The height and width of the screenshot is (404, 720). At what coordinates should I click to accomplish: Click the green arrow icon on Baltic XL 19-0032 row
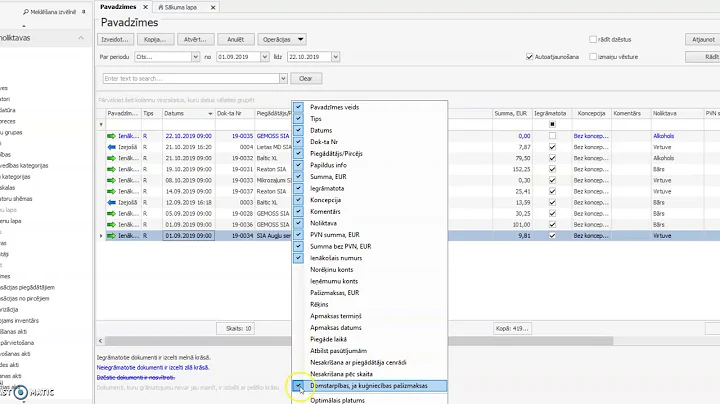pyautogui.click(x=111, y=158)
